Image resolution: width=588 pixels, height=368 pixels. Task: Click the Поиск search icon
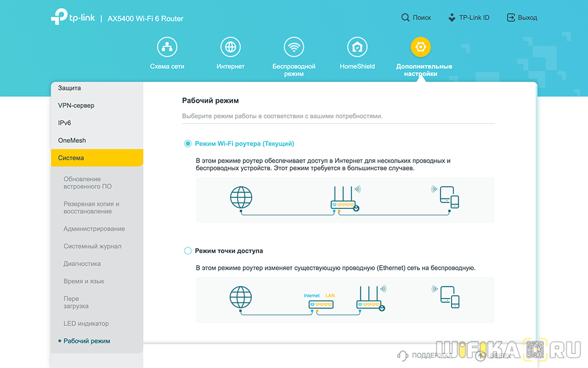[406, 18]
